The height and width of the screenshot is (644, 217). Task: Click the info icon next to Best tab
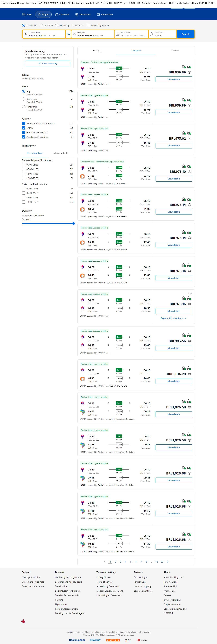coord(100,51)
